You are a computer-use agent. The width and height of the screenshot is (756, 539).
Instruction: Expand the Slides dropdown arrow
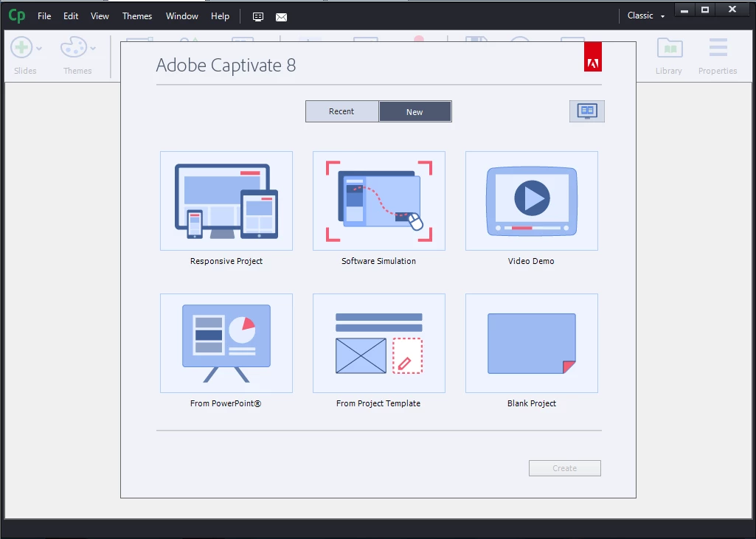[x=39, y=48]
